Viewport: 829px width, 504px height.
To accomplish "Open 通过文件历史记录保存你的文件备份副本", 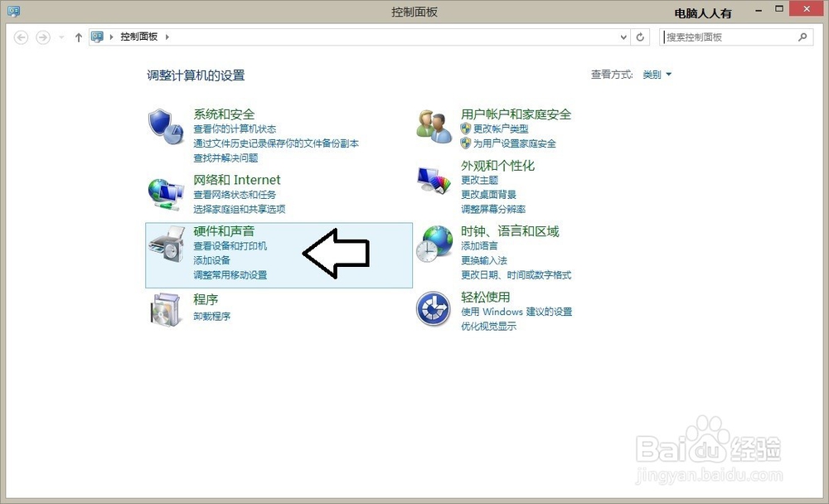I will 276,143.
